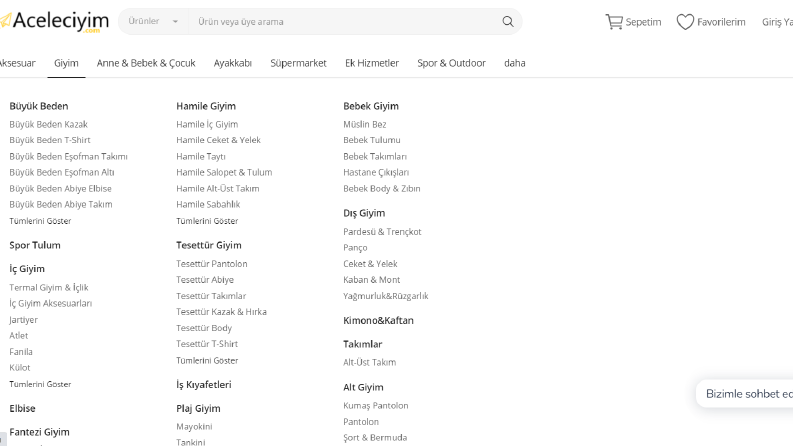Select Anne & Bebek & Çocuk menu
Screen dimensions: 793x446
[x=146, y=63]
